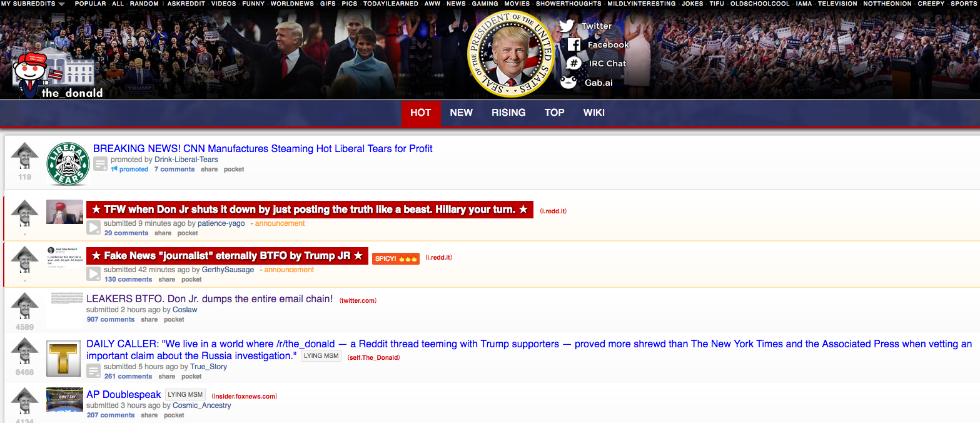Upvote the AP Doublespeak post

click(x=24, y=401)
